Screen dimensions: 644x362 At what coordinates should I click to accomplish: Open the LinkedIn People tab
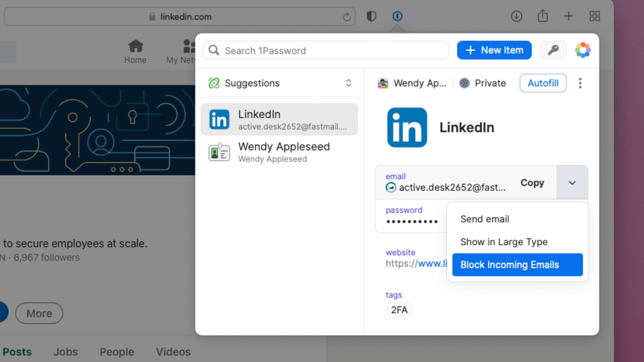(117, 352)
